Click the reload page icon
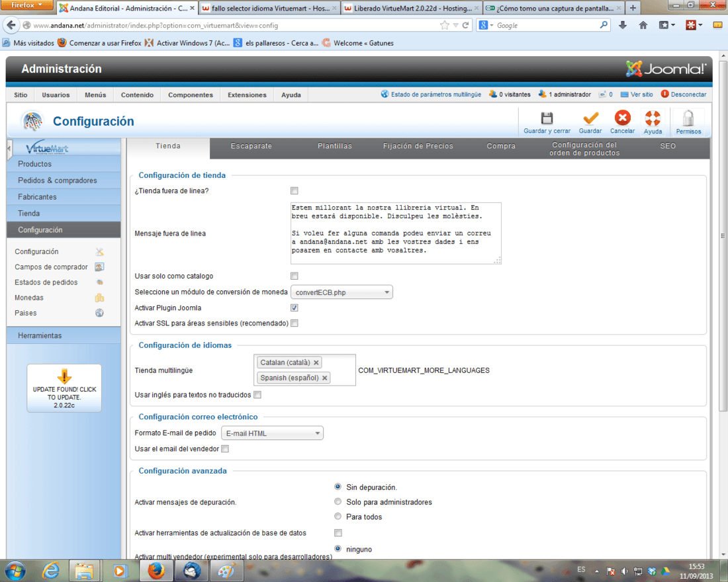This screenshot has height=582, width=728. click(x=466, y=25)
